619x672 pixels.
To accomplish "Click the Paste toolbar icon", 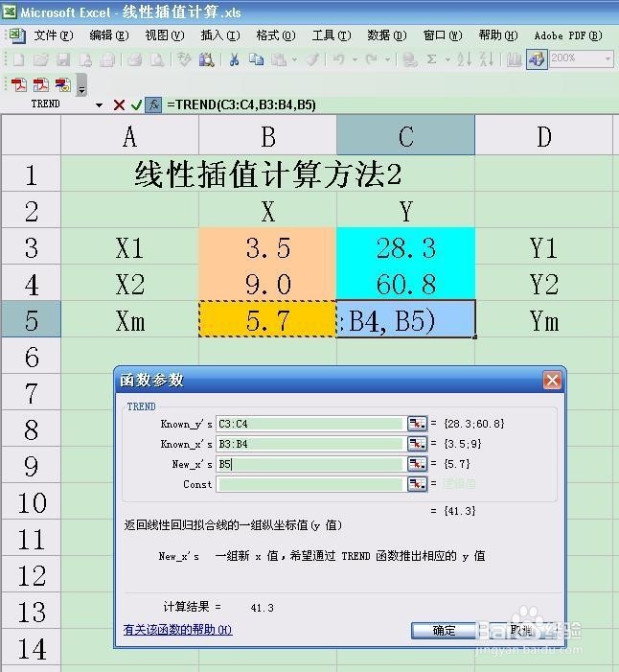I will (x=279, y=59).
